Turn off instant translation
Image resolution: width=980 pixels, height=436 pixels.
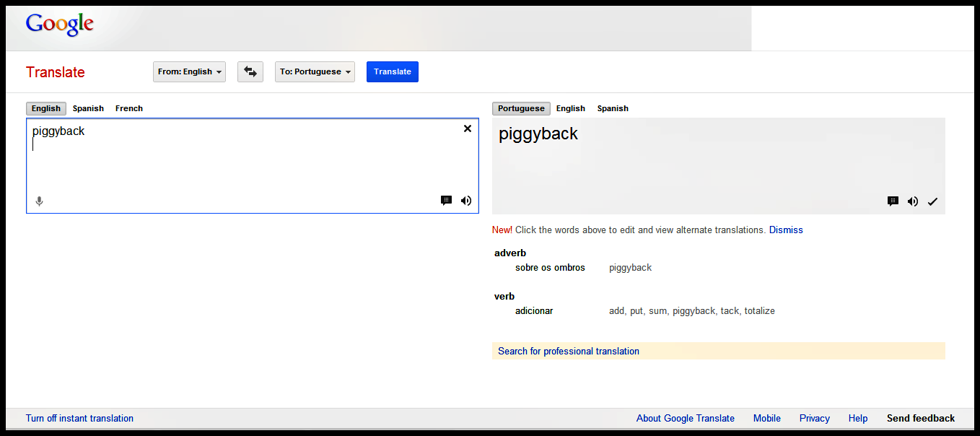[x=79, y=418]
